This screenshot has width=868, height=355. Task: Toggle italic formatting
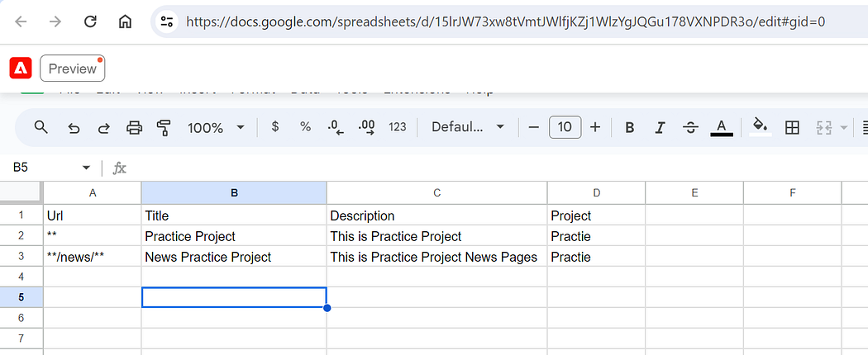coord(660,128)
